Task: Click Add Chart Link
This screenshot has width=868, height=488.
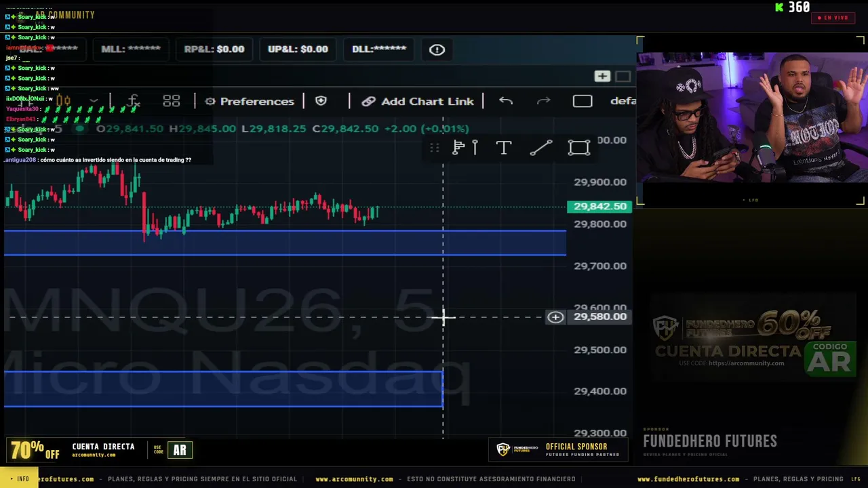Action: pos(418,102)
